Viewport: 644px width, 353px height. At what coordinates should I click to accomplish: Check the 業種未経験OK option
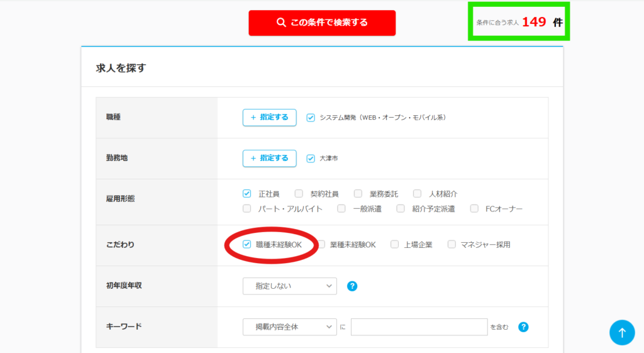321,245
